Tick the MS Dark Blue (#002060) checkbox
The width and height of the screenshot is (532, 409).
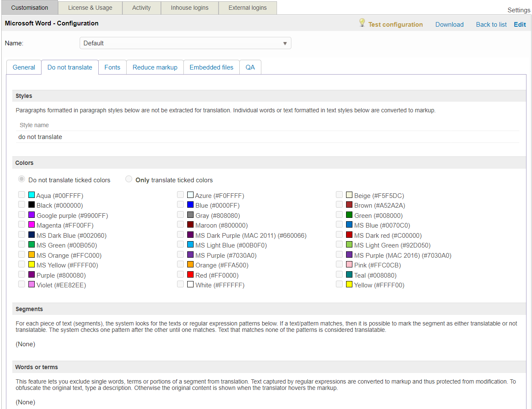point(22,234)
